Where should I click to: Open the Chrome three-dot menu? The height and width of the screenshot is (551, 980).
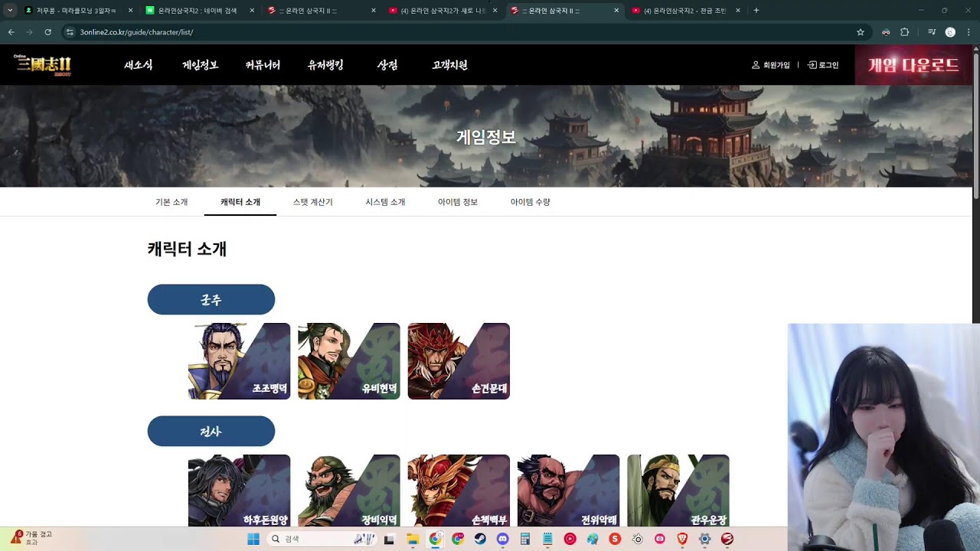coord(969,32)
